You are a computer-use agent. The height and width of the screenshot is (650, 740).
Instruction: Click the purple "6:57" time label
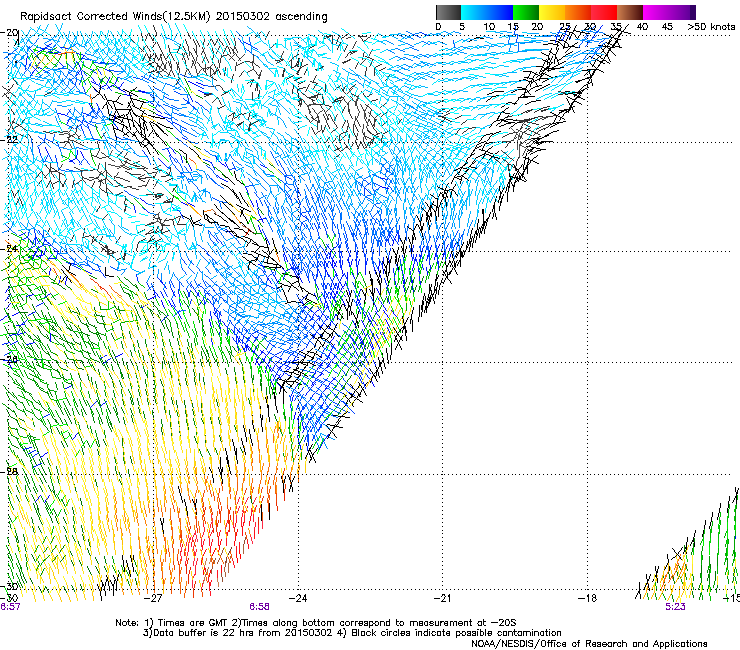[10, 607]
